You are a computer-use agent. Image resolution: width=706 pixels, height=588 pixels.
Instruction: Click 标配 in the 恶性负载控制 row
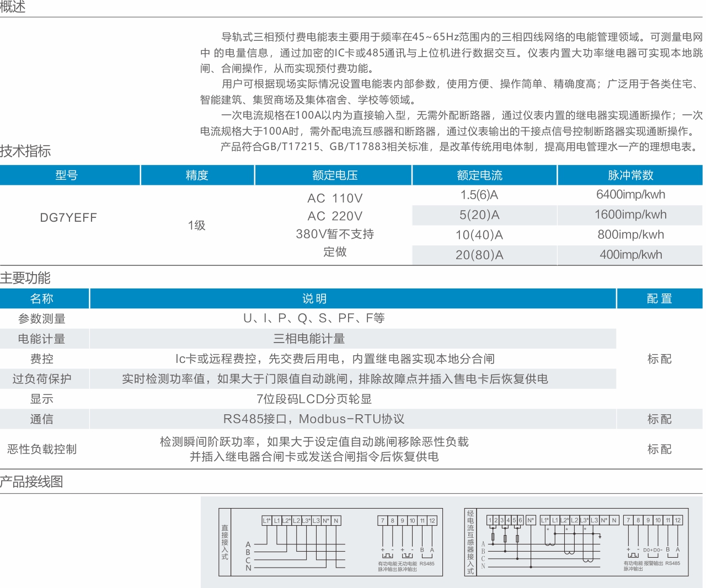[660, 449]
